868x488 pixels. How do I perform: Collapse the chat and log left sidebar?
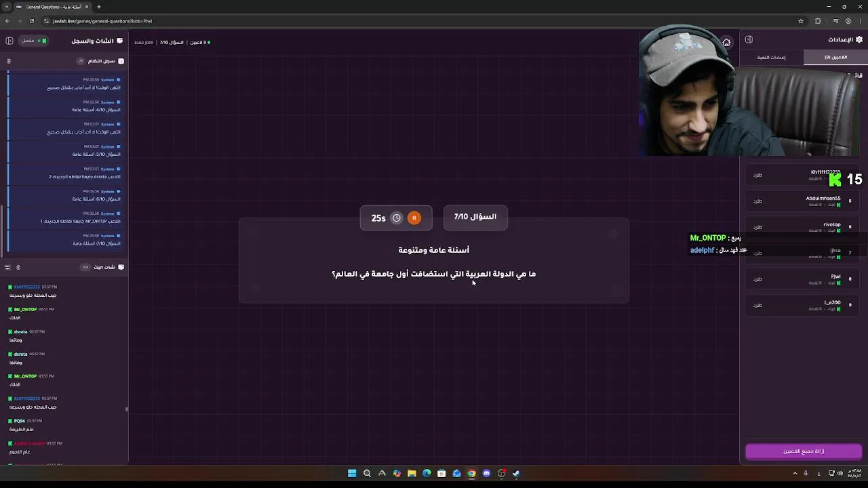click(x=9, y=41)
